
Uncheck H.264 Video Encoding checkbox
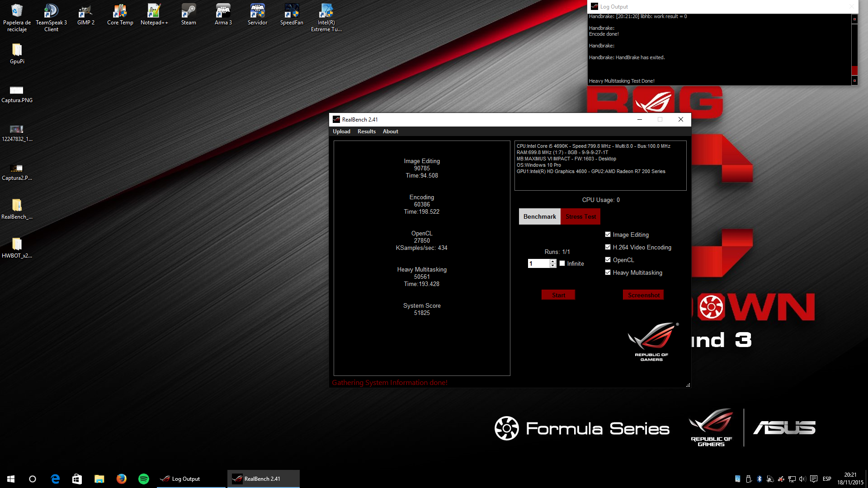[x=608, y=247]
